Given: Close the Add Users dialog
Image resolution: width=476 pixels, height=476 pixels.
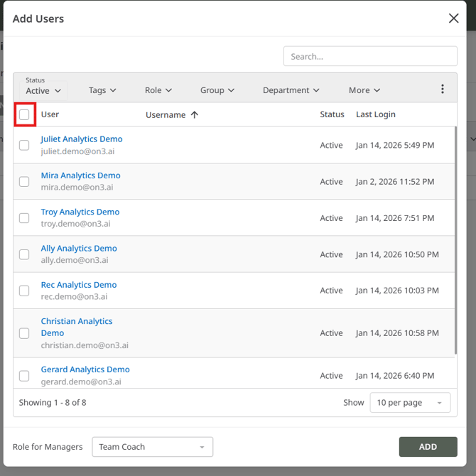Looking at the screenshot, I should pyautogui.click(x=453, y=18).
